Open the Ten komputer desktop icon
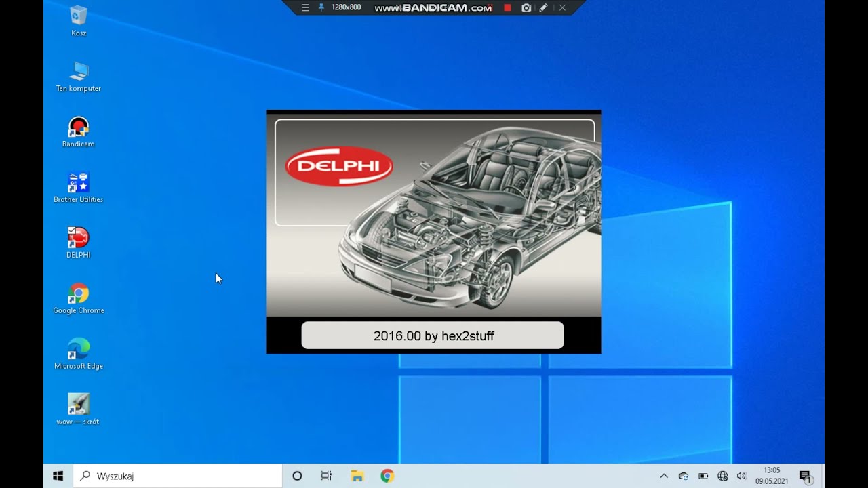This screenshot has width=868, height=488. point(79,77)
